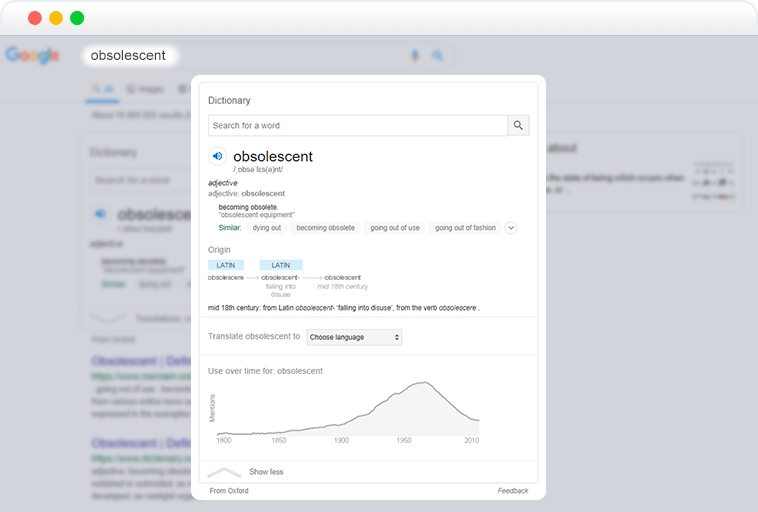Click the 'obsolescere' origin word
Image resolution: width=758 pixels, height=512 pixels.
tap(226, 278)
